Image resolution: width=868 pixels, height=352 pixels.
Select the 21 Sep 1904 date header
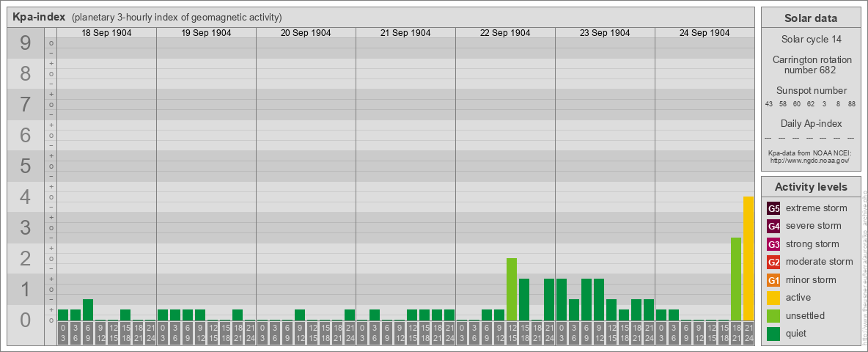click(405, 33)
